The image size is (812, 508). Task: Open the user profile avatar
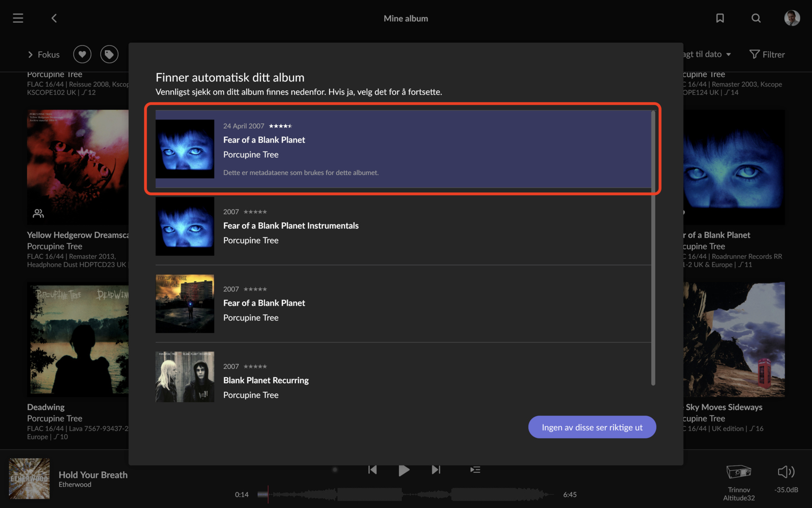(792, 18)
